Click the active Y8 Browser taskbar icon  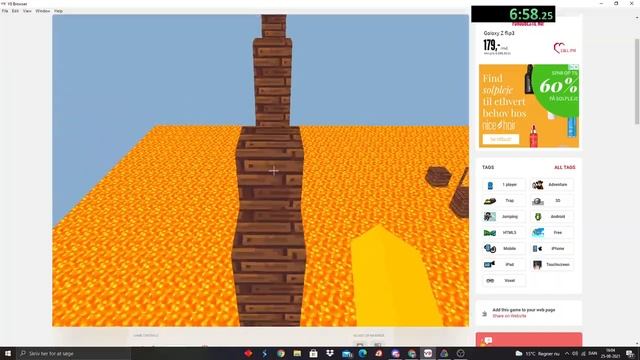[x=428, y=353]
